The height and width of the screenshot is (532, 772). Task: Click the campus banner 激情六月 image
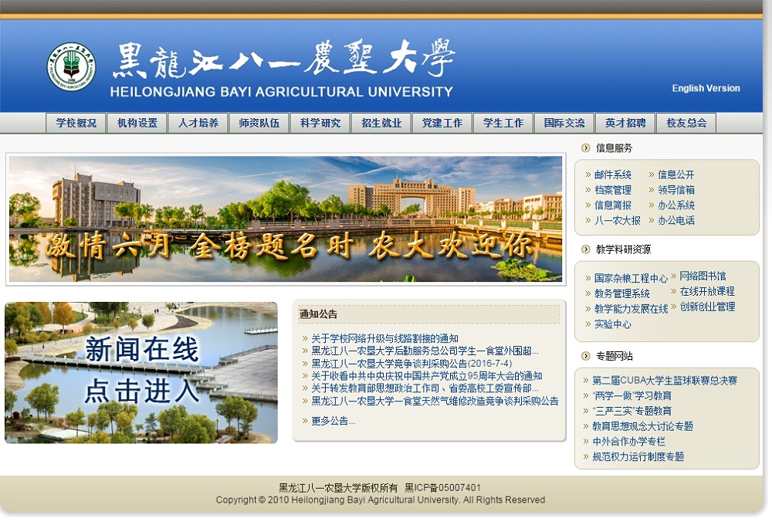click(286, 219)
